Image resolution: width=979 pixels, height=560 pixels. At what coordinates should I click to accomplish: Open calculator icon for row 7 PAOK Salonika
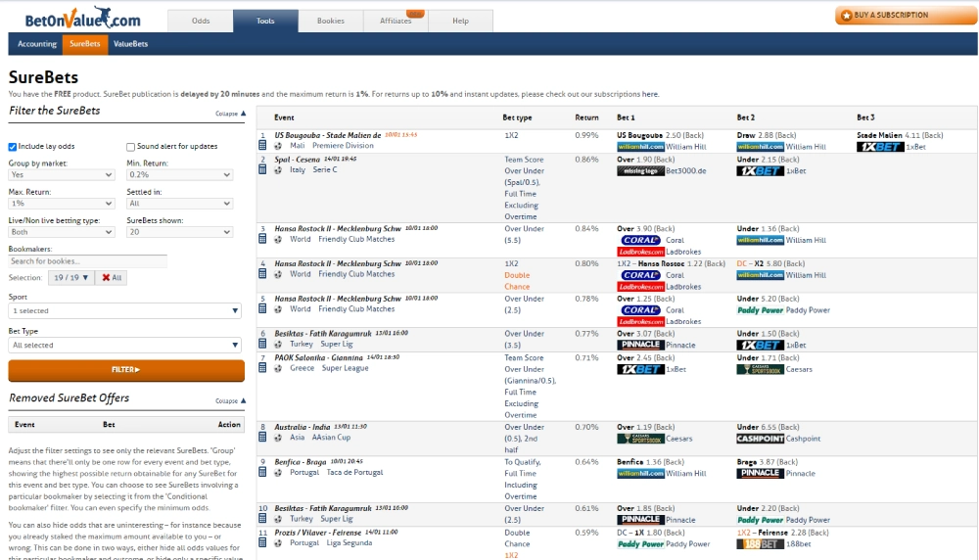pos(262,368)
